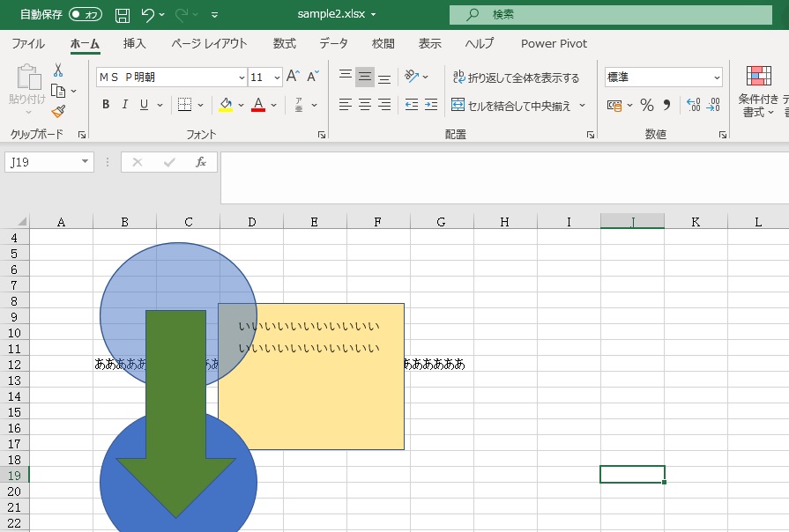Expand the number format dropdown showing 標準
Viewport: 789px width, 532px height.
pos(716,78)
